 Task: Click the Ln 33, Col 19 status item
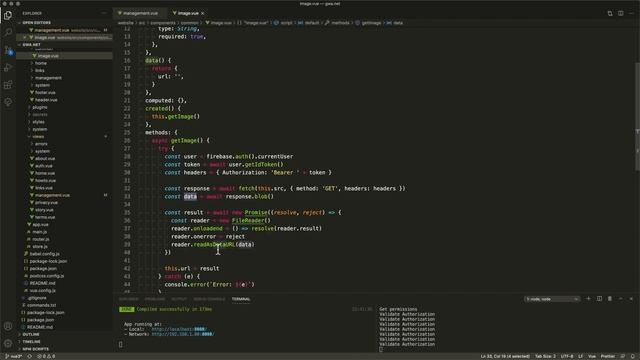click(x=505, y=356)
